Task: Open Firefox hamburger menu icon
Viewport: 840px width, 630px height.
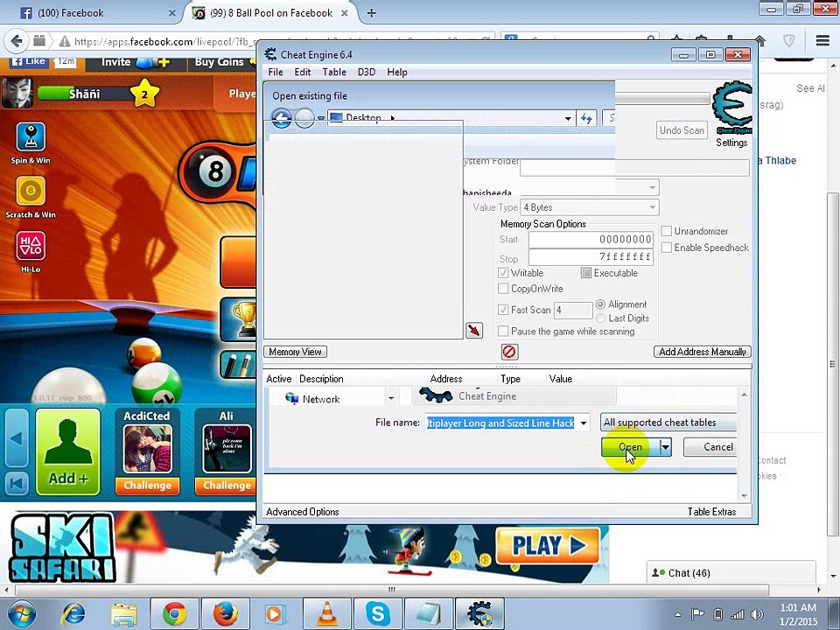Action: [x=822, y=41]
